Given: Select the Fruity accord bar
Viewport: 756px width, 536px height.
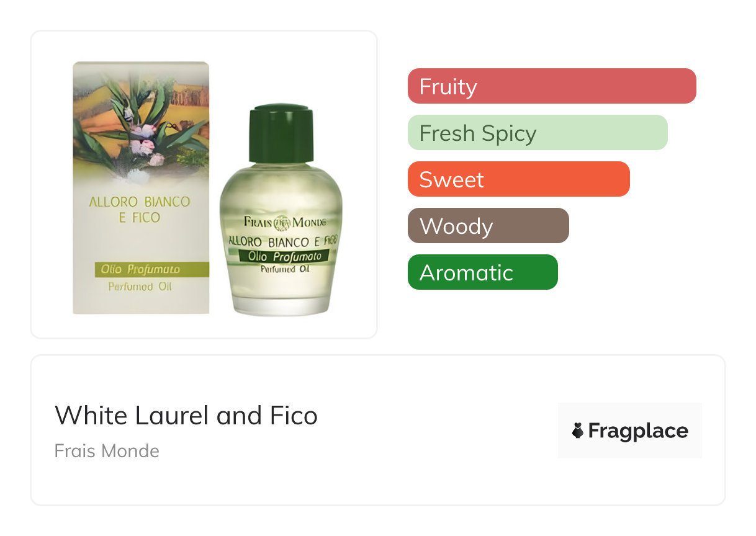Looking at the screenshot, I should 551,86.
